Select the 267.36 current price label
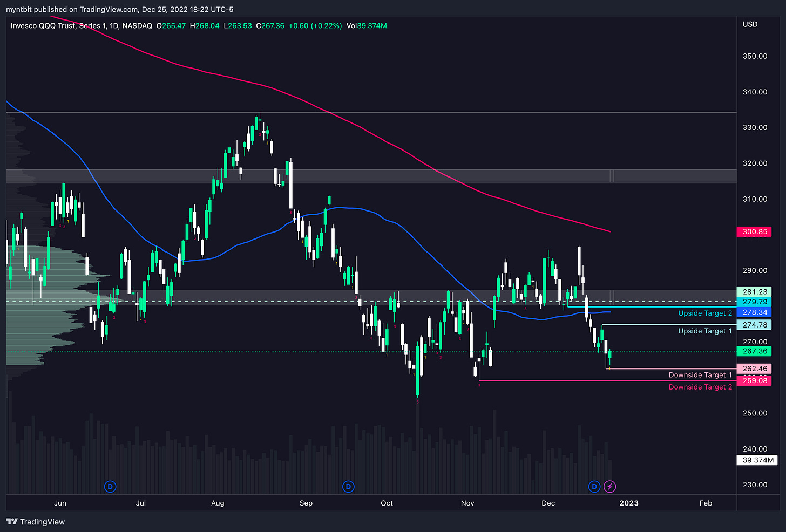Image resolution: width=786 pixels, height=532 pixels. pyautogui.click(x=754, y=351)
